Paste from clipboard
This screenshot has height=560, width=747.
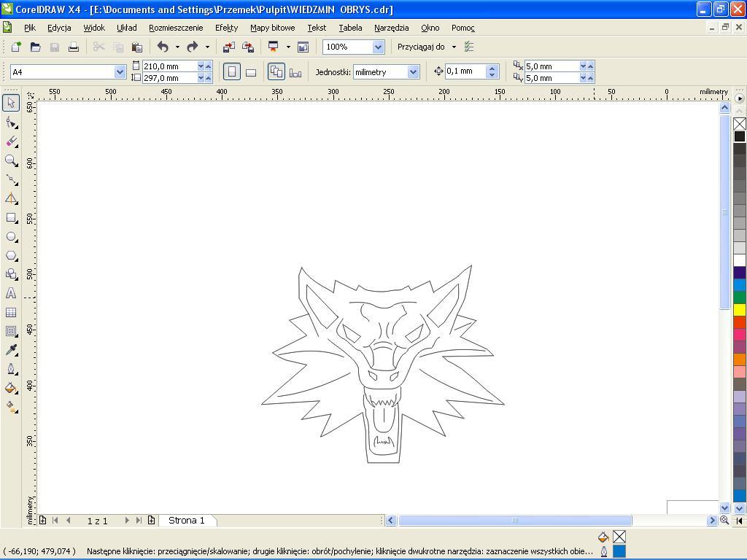point(136,47)
